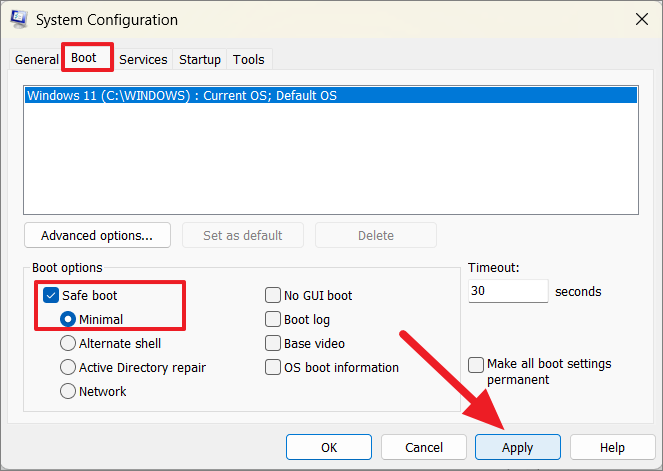Screen dimensions: 663x471
Task: Click the Cancel button
Action: [x=424, y=447]
